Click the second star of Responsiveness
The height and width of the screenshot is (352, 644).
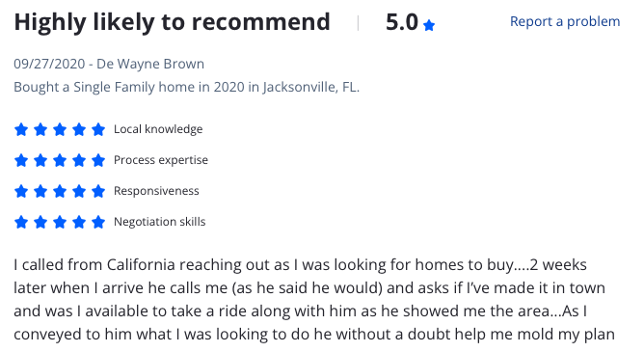(x=40, y=191)
